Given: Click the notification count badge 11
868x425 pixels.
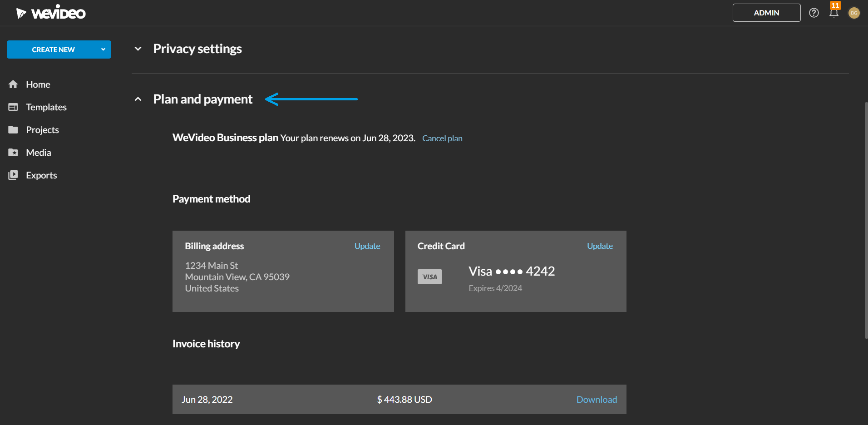Looking at the screenshot, I should [x=835, y=5].
